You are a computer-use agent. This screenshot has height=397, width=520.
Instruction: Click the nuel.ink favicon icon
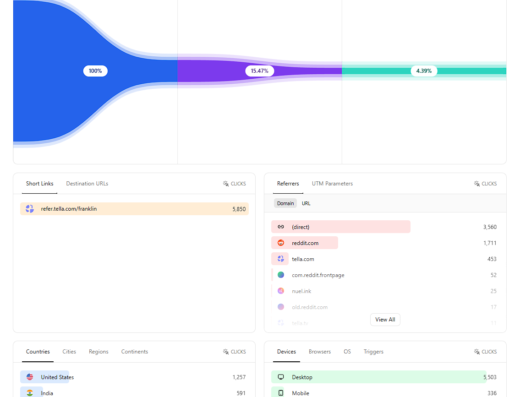coord(281,291)
